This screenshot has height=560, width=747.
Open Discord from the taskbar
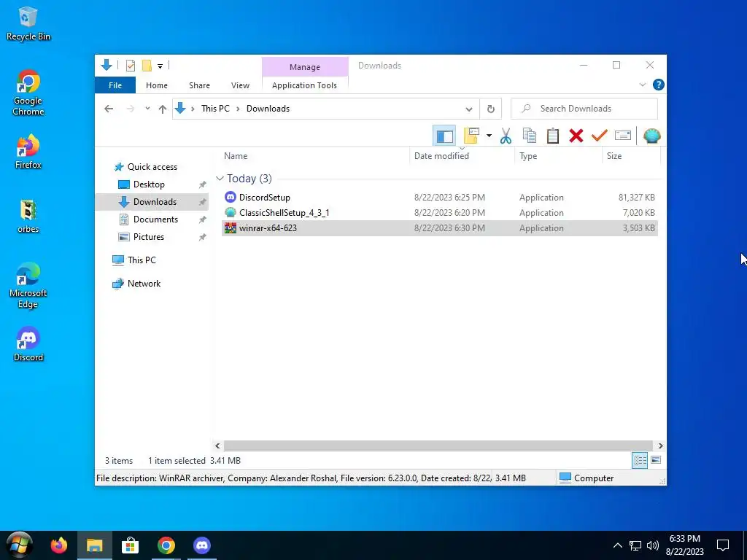[x=202, y=545]
